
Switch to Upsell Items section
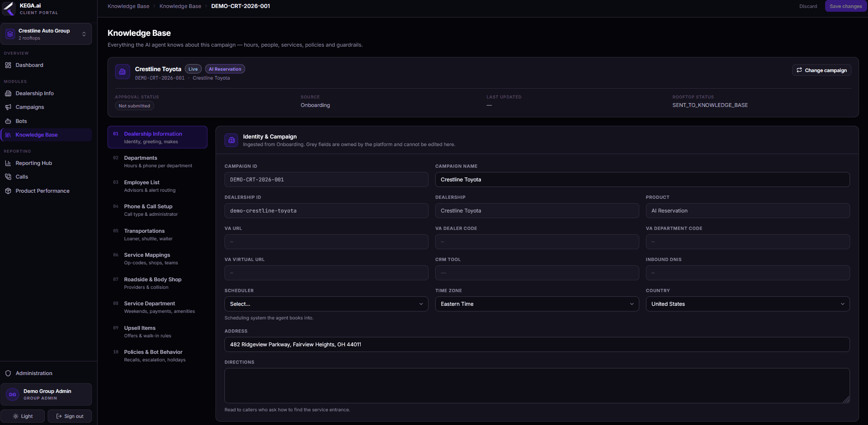157,332
